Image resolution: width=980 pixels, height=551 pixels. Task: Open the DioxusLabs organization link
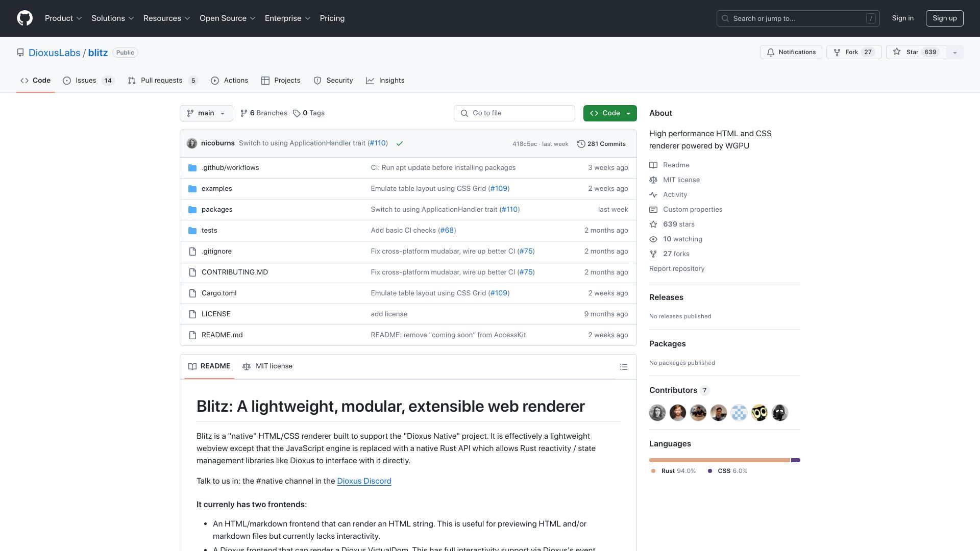point(55,53)
